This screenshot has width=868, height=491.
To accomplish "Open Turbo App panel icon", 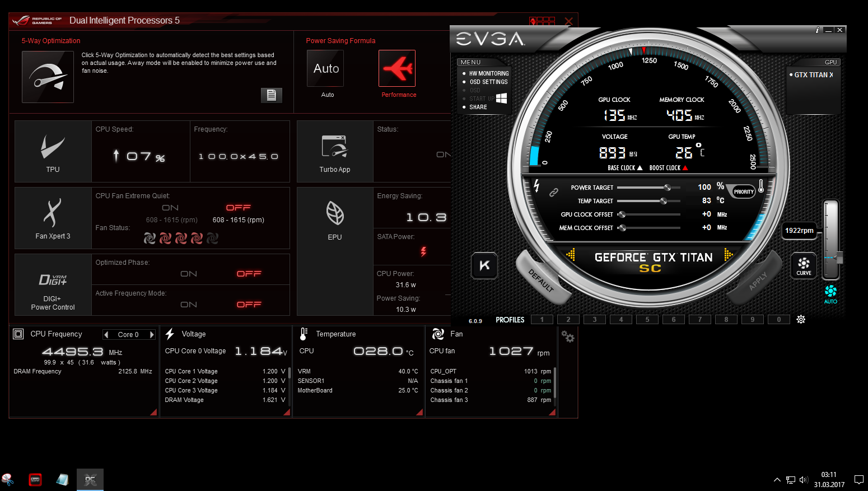I will point(335,146).
